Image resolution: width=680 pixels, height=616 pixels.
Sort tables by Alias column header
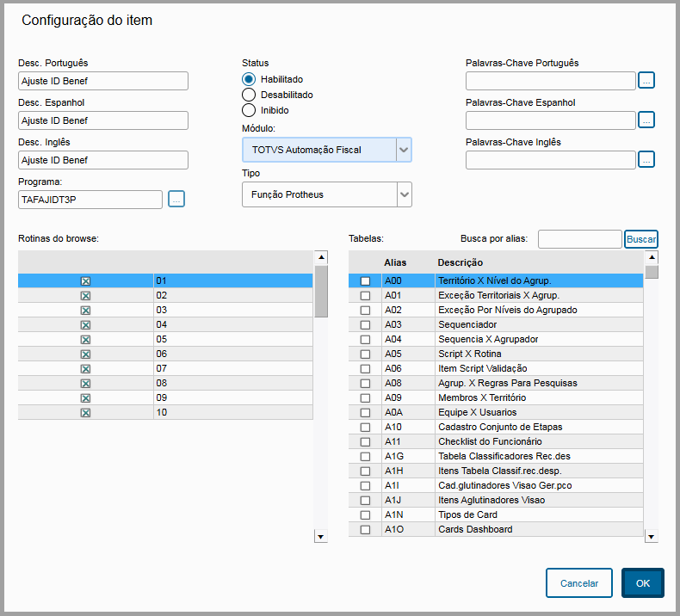(396, 262)
